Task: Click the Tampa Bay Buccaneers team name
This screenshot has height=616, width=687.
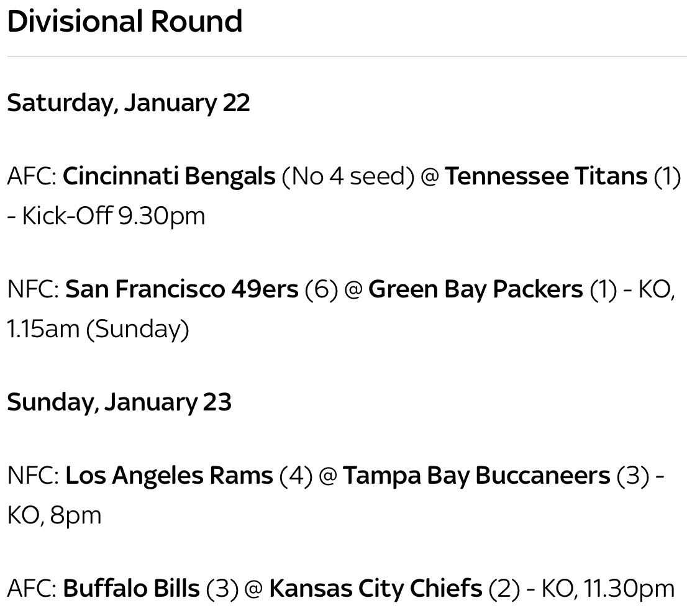Action: [476, 476]
